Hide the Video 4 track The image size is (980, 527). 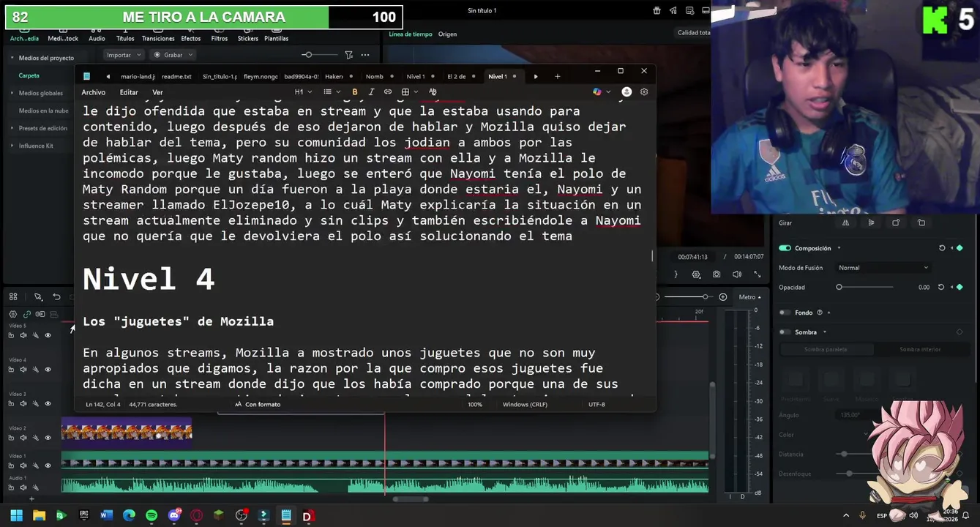click(x=48, y=370)
